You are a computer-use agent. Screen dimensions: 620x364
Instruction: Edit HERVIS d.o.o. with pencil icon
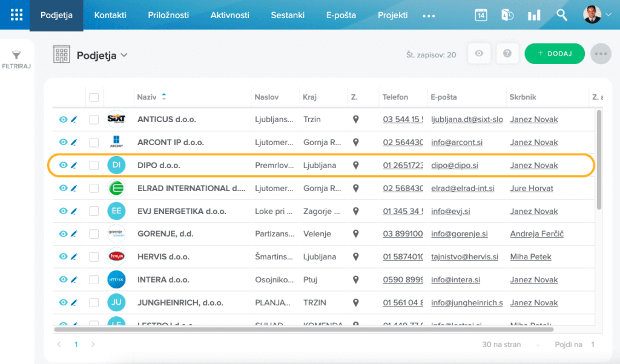coord(74,256)
